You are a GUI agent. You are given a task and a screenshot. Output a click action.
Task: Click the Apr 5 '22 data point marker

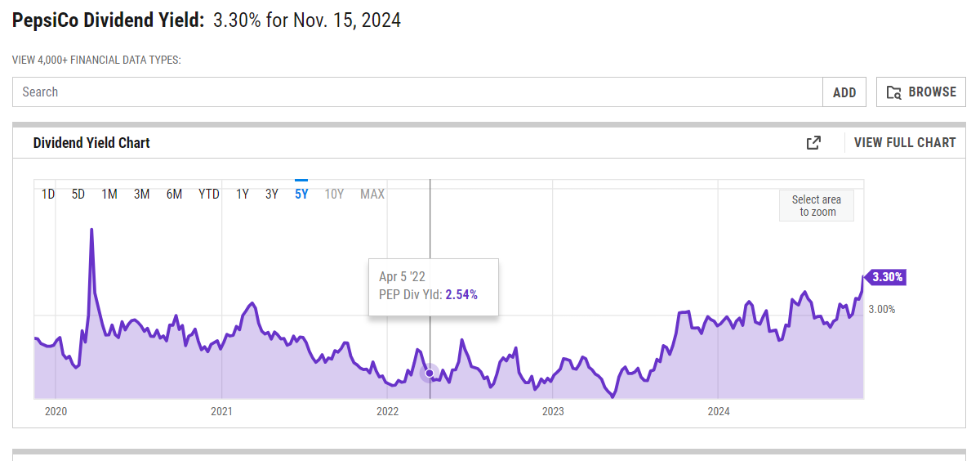[x=430, y=374]
